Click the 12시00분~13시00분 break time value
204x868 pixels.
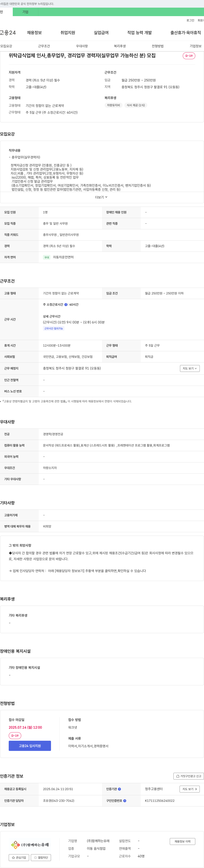coord(57,345)
